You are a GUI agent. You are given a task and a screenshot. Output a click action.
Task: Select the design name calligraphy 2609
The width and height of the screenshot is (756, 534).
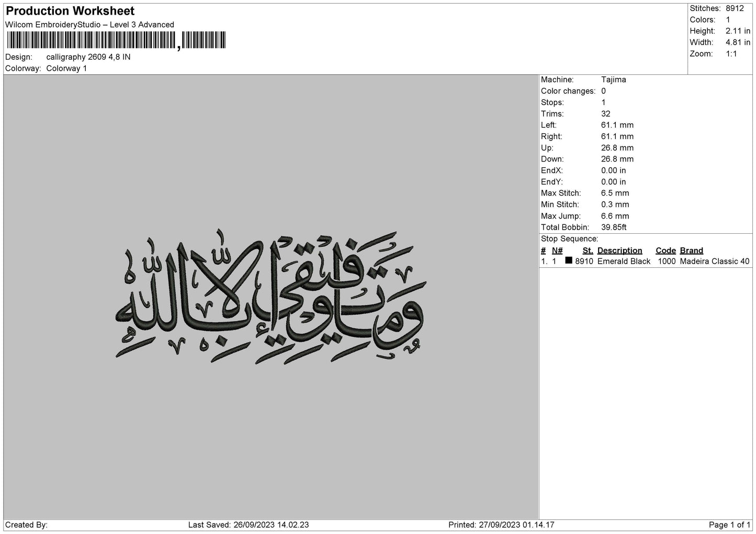76,57
